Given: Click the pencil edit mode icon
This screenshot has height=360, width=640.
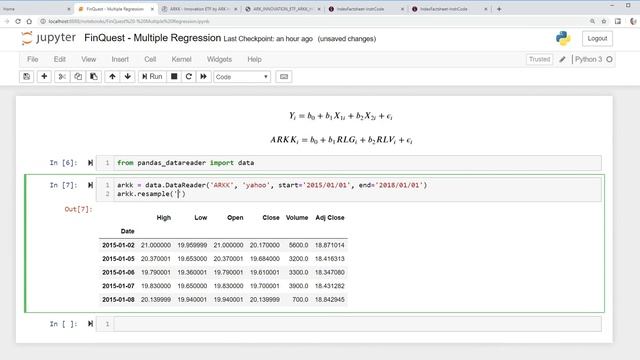Looking at the screenshot, I should 562,60.
